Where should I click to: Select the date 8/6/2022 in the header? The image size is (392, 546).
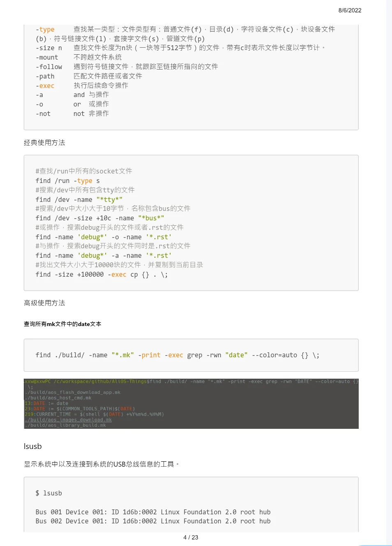[x=349, y=10]
